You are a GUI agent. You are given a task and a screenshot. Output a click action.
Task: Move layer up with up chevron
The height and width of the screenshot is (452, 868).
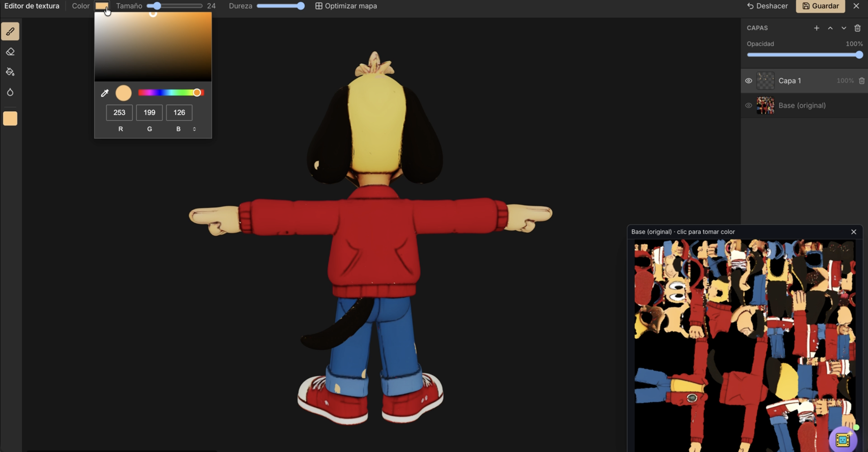tap(830, 28)
